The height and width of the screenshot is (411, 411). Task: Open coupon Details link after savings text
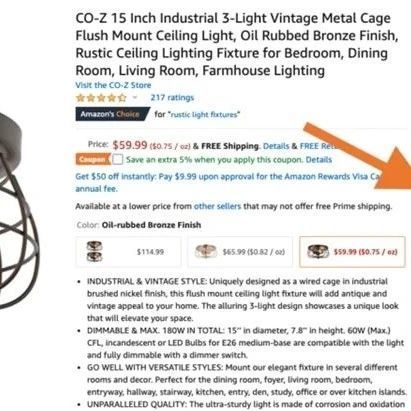[x=319, y=160]
